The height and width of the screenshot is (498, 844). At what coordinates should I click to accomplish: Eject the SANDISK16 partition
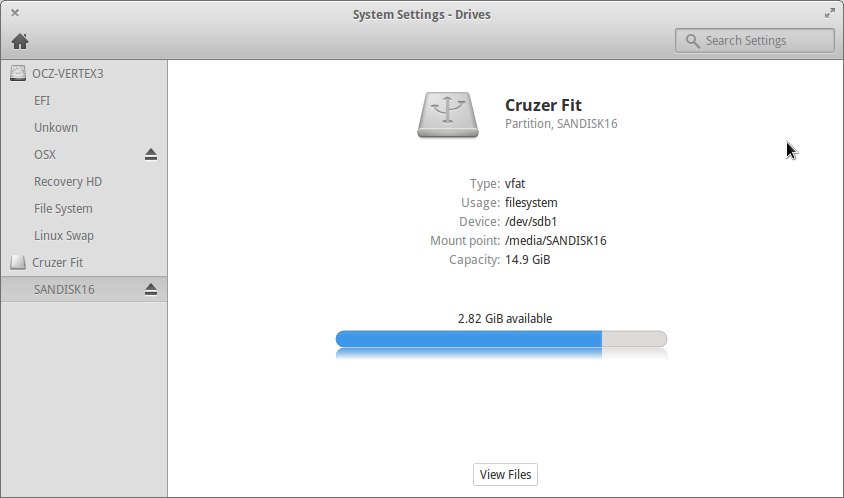(151, 290)
